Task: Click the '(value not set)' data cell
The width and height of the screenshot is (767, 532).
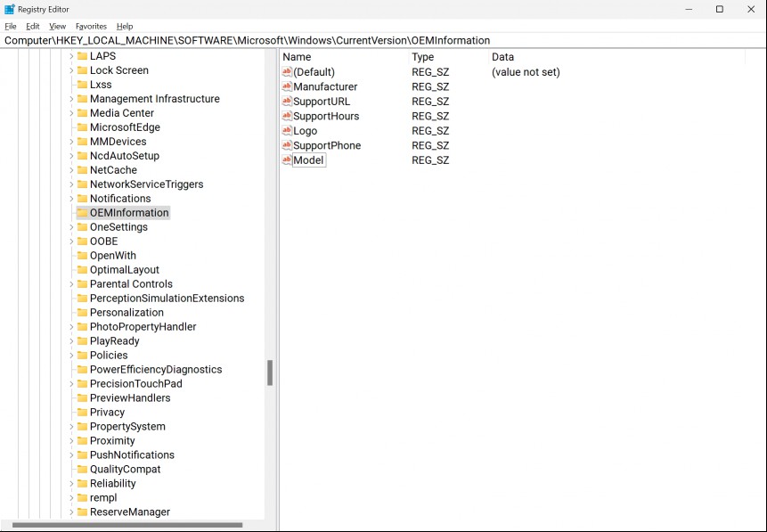Action: (526, 72)
